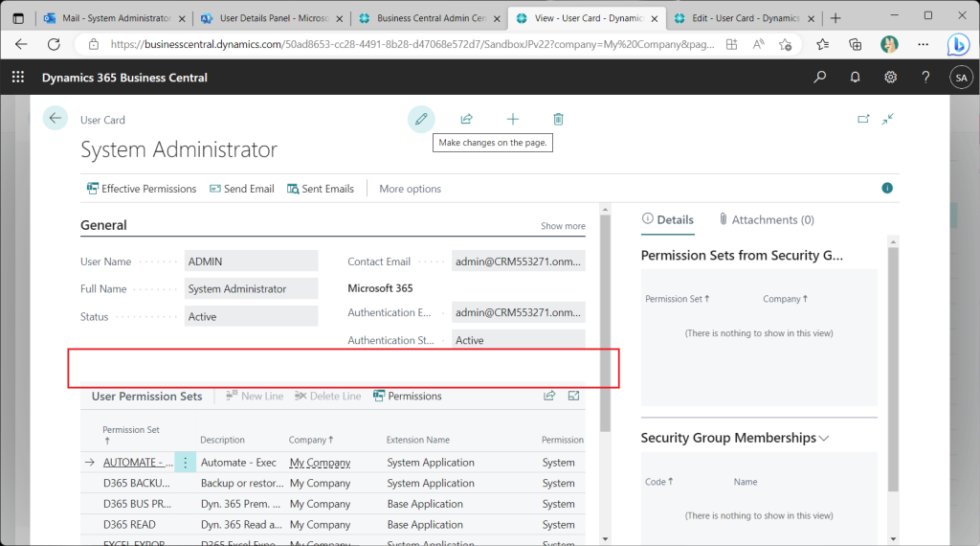The image size is (980, 546).
Task: Open browser profile picture
Action: [x=889, y=44]
